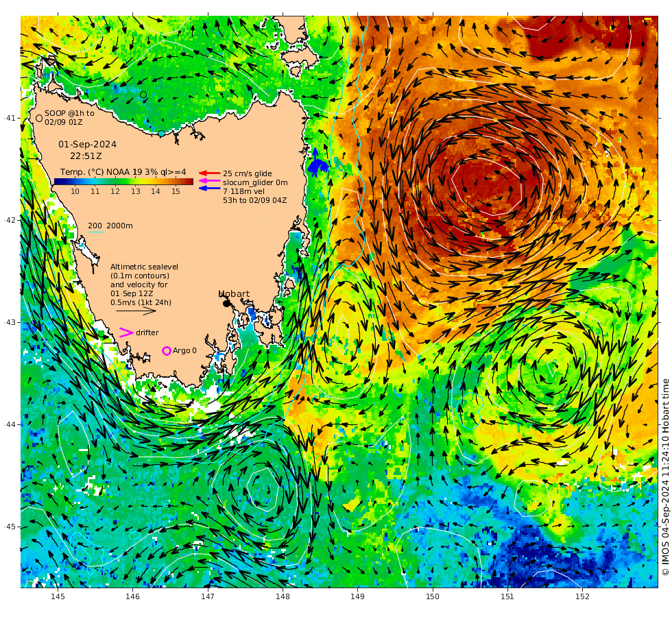The height and width of the screenshot is (617, 672).
Task: Click the 'drifter' text label
Action: [x=147, y=332]
